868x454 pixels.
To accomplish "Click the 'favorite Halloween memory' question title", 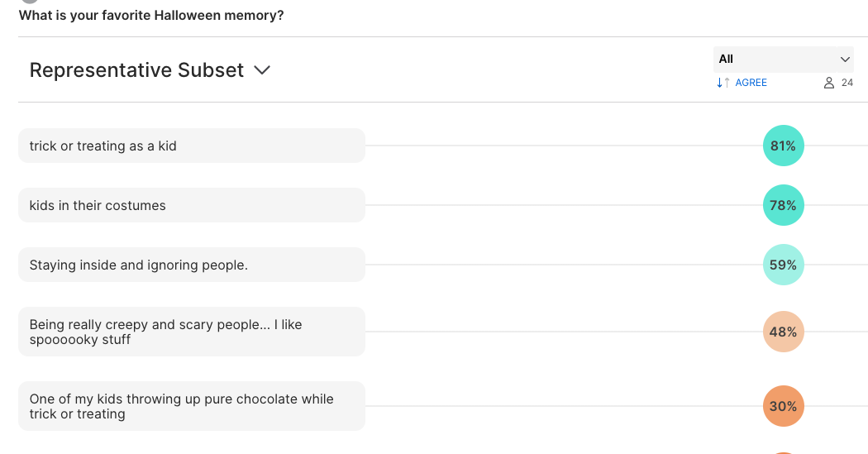I will [x=151, y=16].
